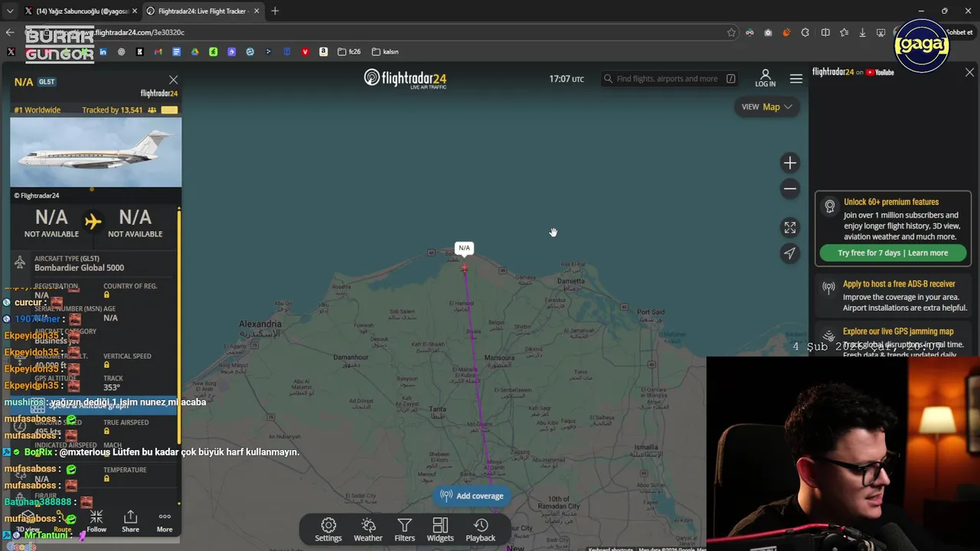
Task: Go back with browser arrow
Action: pyautogui.click(x=10, y=32)
